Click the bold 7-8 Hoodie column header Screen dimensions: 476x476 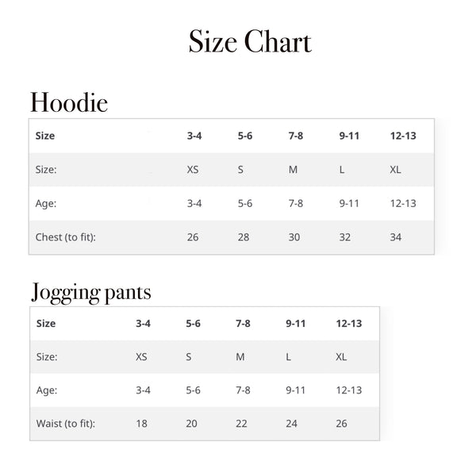(296, 136)
